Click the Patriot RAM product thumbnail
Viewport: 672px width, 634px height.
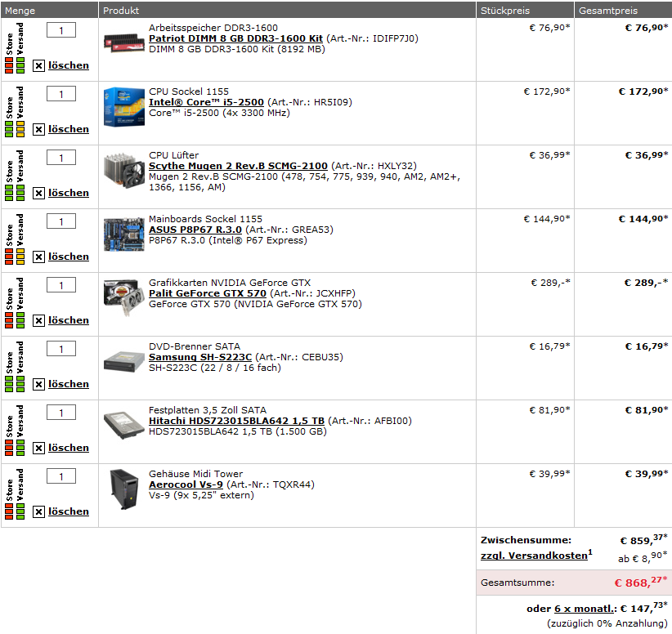coord(124,42)
